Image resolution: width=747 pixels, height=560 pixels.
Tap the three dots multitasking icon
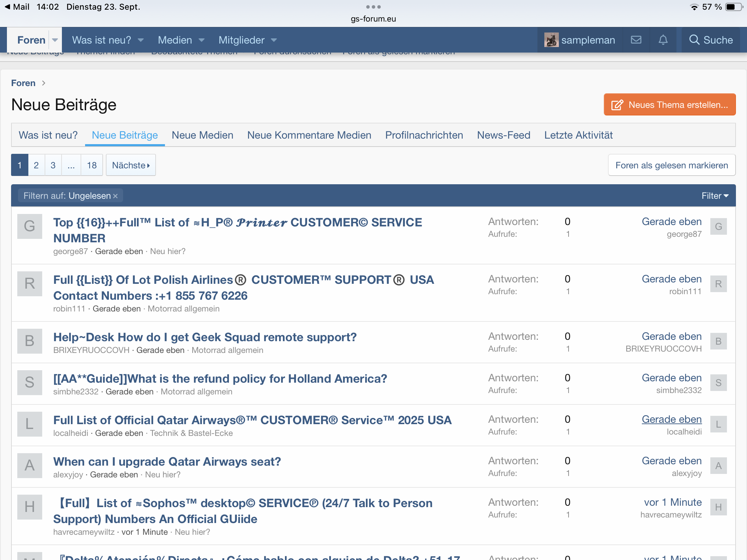click(x=373, y=7)
